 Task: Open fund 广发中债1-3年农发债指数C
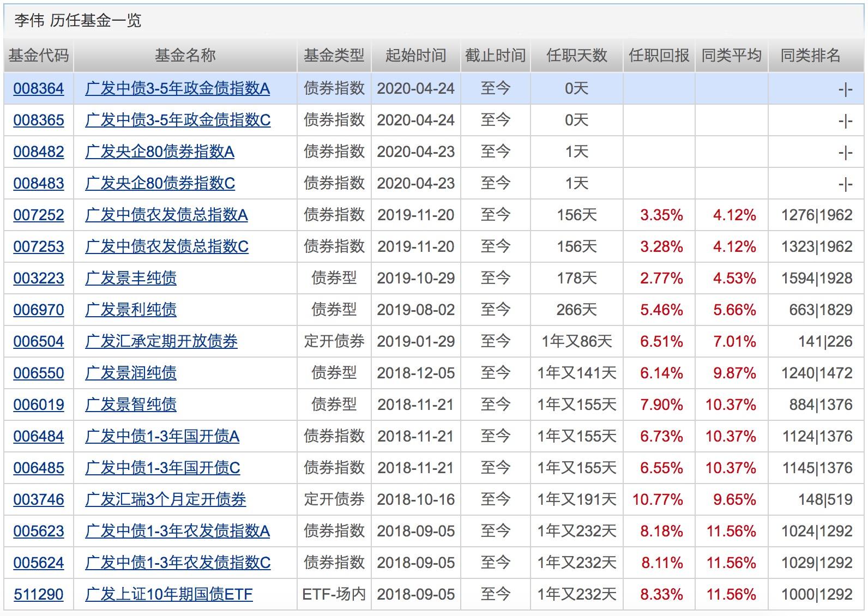click(178, 563)
